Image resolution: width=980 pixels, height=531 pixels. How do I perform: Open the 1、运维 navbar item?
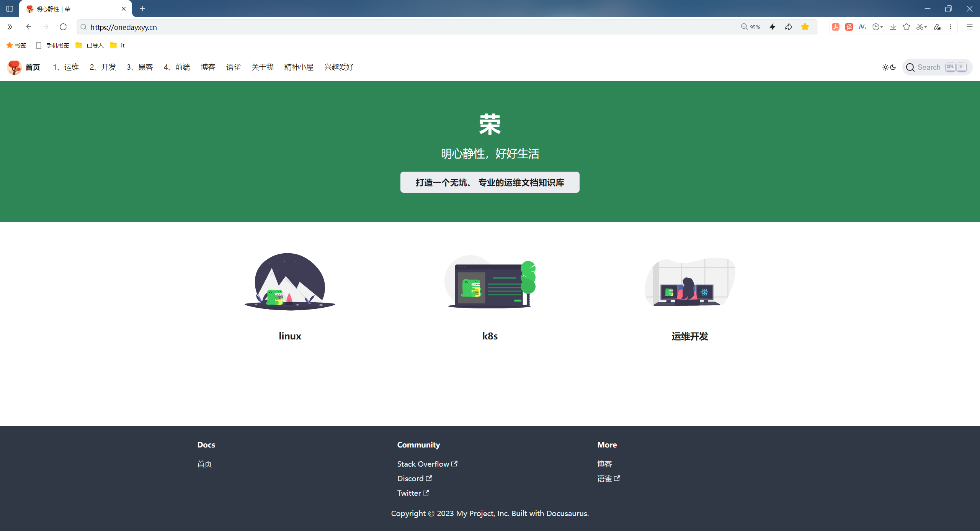[66, 67]
